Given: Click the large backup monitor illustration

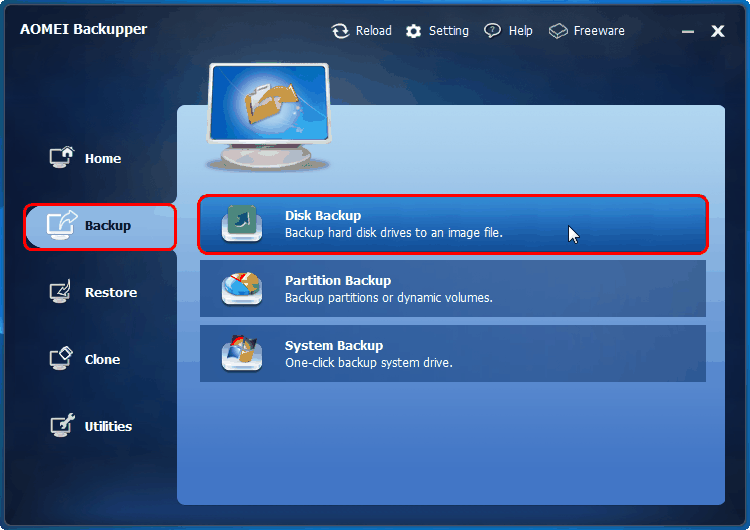Looking at the screenshot, I should tap(269, 117).
